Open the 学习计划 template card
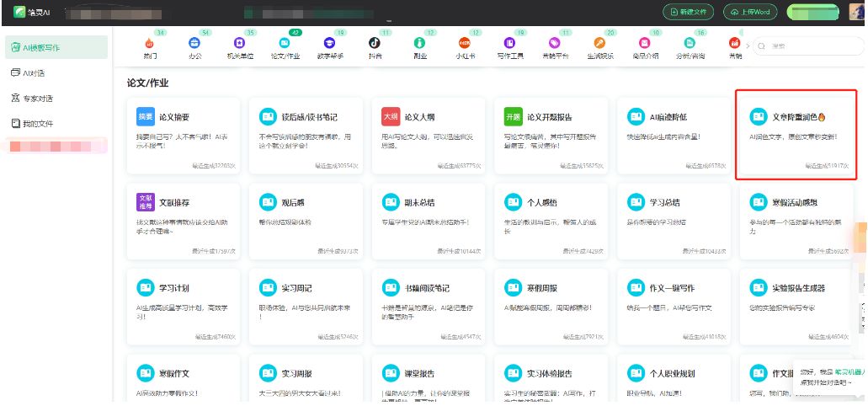This screenshot has width=868, height=406. (184, 307)
